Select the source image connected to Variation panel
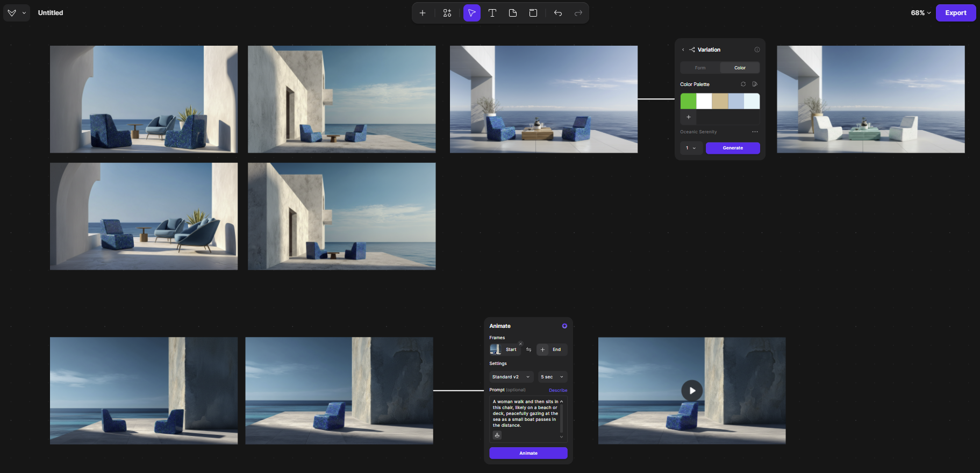 click(x=543, y=99)
